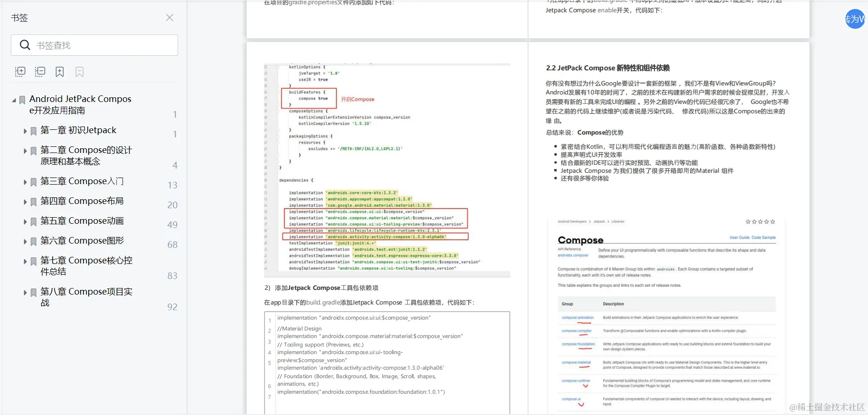868x415 pixels.
Task: Click the compose.material link
Action: pos(576,363)
